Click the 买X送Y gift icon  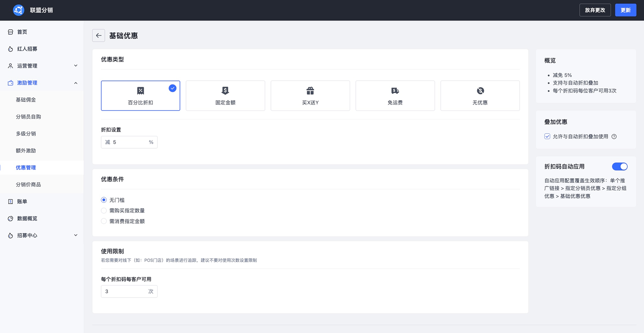[310, 91]
